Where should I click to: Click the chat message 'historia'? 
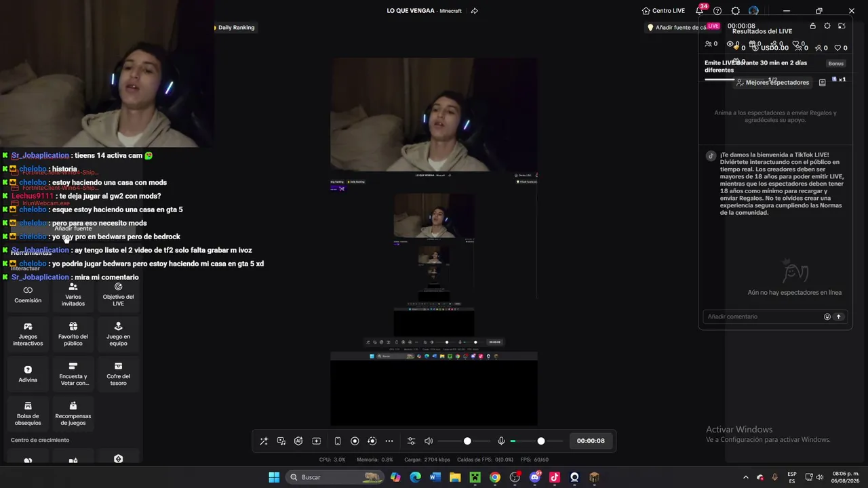pyautogui.click(x=41, y=169)
